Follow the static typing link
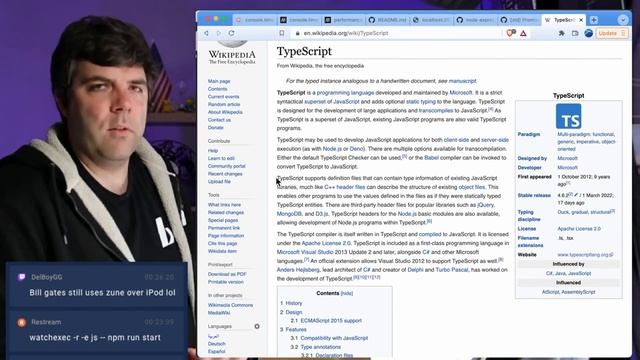Screen dimensions: 640x360 point(421,102)
